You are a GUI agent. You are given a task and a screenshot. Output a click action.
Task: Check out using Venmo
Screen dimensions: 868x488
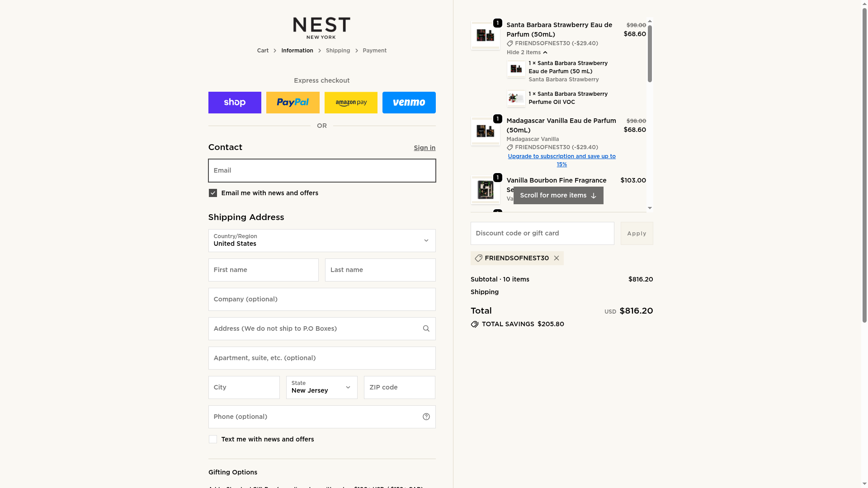[x=409, y=103]
